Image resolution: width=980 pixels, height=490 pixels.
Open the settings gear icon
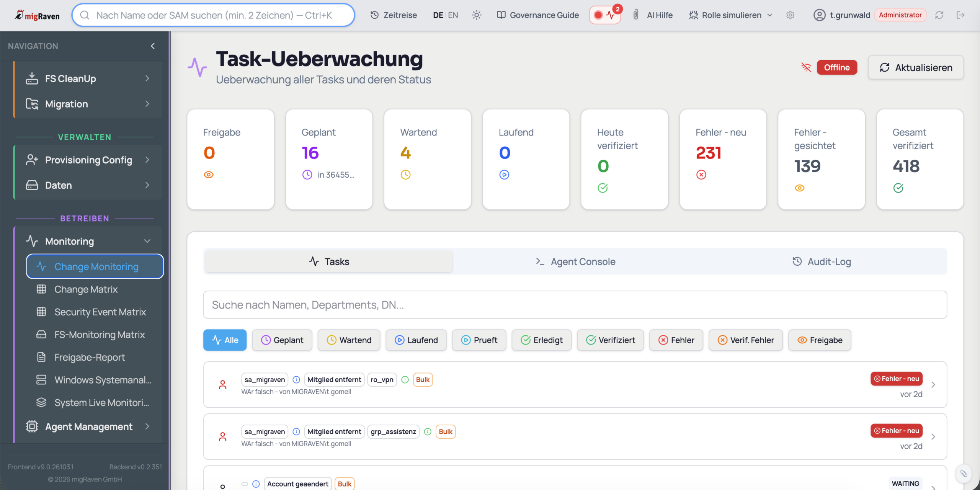coord(791,15)
